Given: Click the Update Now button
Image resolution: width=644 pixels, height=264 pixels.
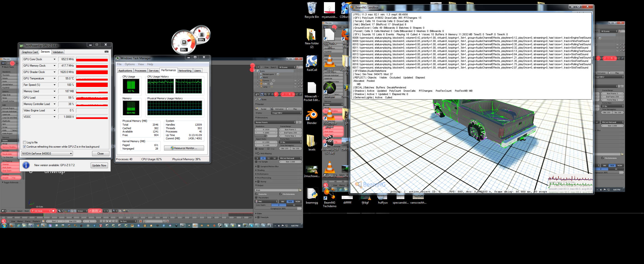Looking at the screenshot, I should (x=99, y=165).
